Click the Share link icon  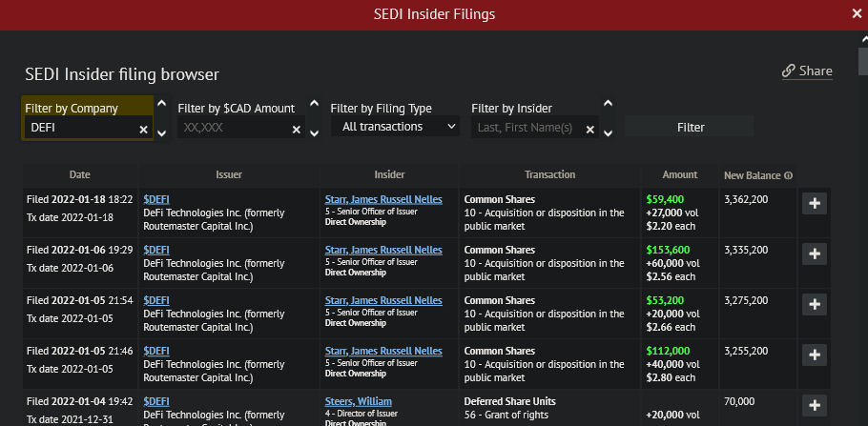coord(789,71)
